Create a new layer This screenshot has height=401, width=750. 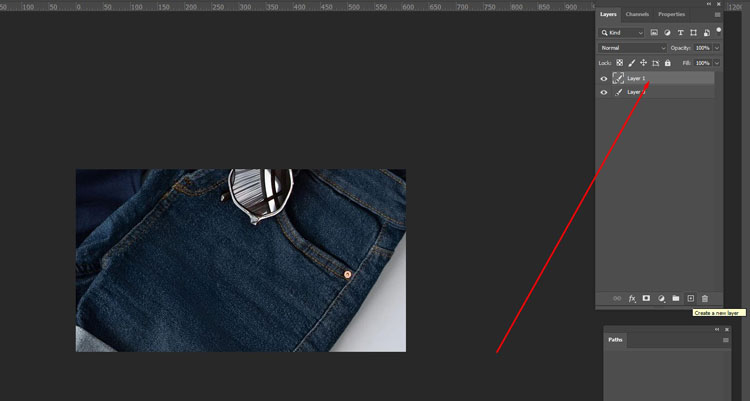tap(691, 299)
